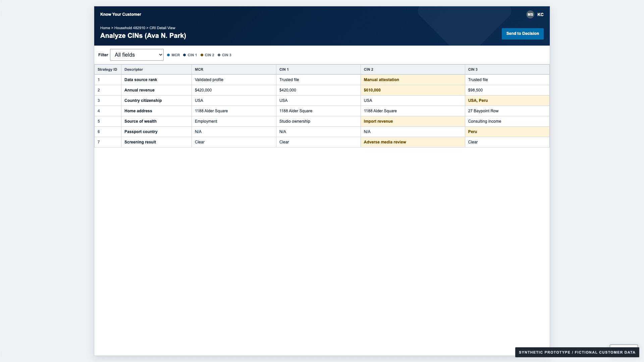Click the Import revenue highlighted cell
This screenshot has width=644, height=362.
click(413, 121)
